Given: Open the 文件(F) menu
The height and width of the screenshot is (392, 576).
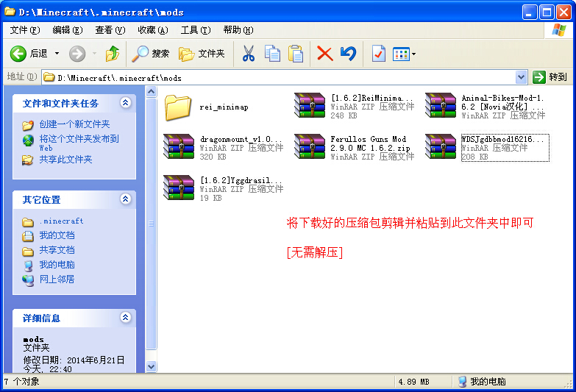Looking at the screenshot, I should pyautogui.click(x=24, y=30).
